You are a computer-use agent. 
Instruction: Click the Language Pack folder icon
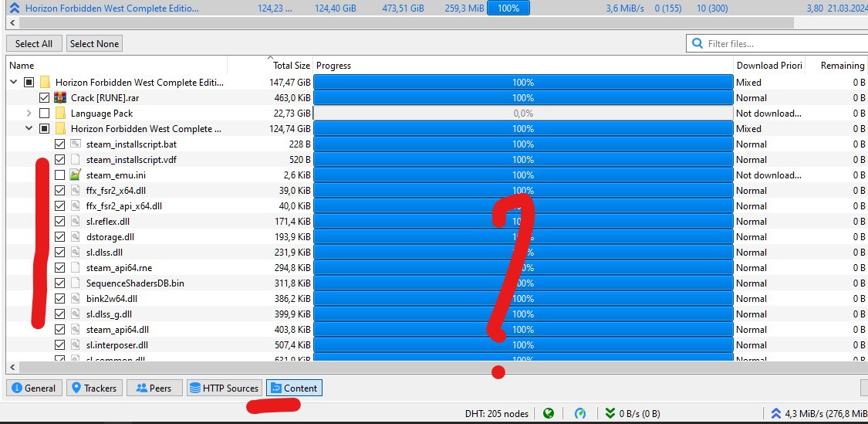[x=60, y=114]
